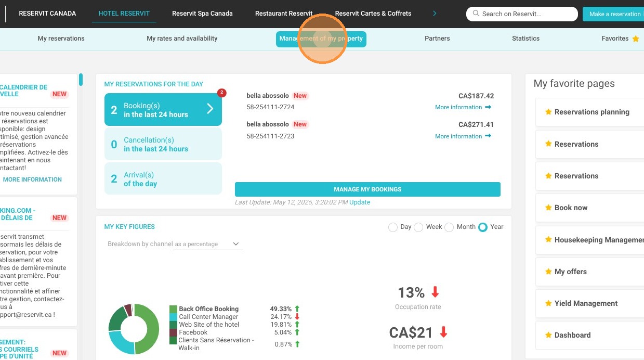This screenshot has width=644, height=360.
Task: Click the star beside Dashboard
Action: point(548,335)
